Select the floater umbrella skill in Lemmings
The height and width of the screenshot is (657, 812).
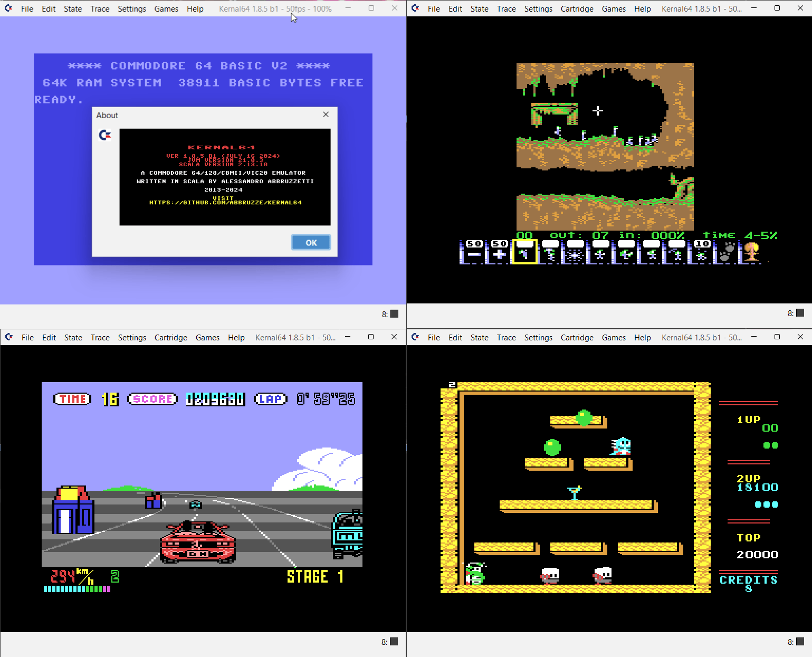coord(550,252)
